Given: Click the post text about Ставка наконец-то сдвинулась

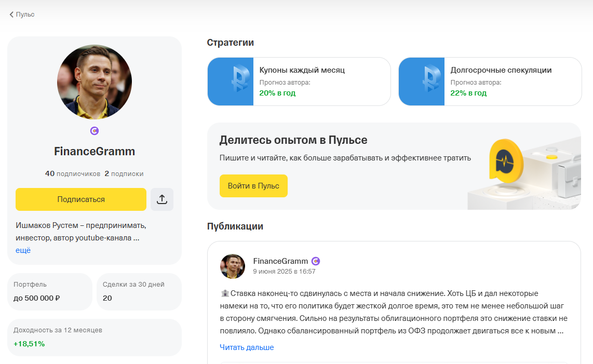Looking at the screenshot, I should [x=394, y=312].
